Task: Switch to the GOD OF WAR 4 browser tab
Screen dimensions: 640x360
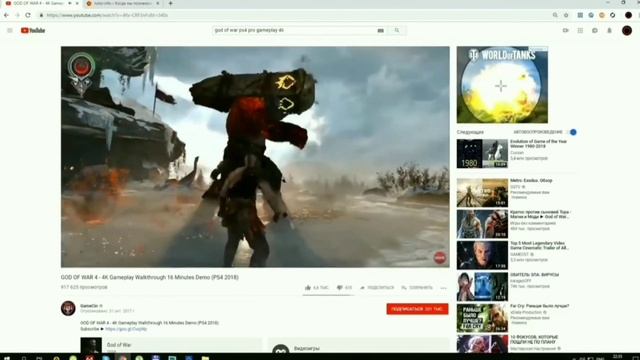Action: [38, 3]
